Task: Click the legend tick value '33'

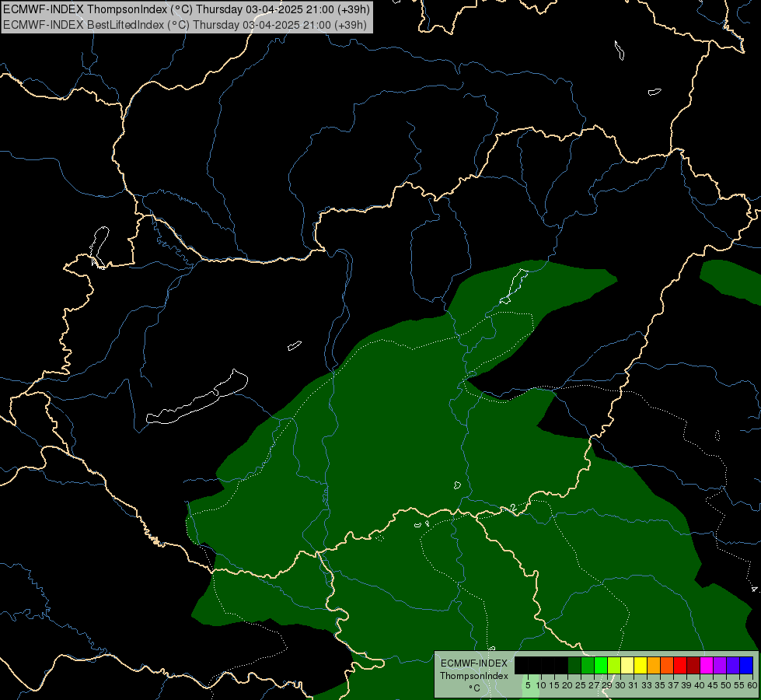Action: 647,685
